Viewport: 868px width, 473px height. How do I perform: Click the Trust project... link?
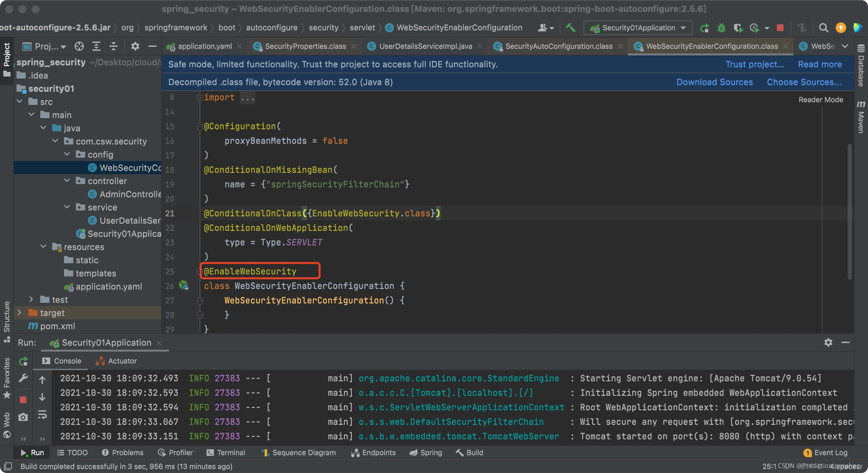754,64
